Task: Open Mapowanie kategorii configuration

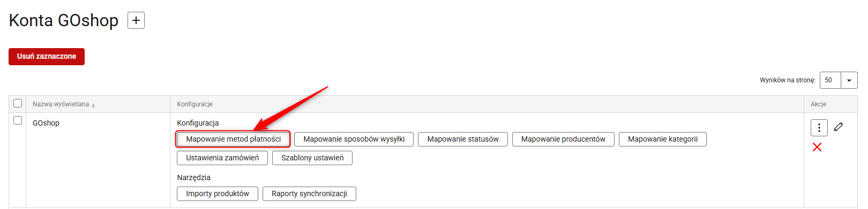Action: (x=663, y=139)
